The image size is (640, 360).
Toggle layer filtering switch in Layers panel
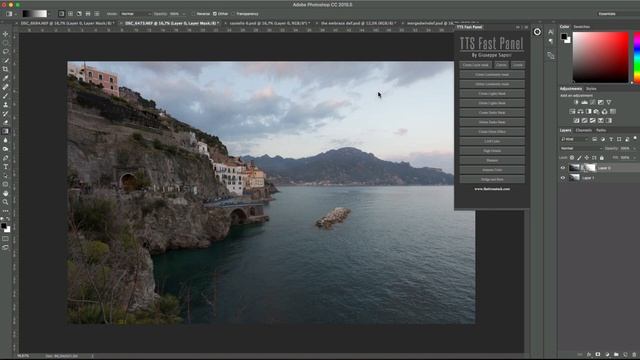636,139
